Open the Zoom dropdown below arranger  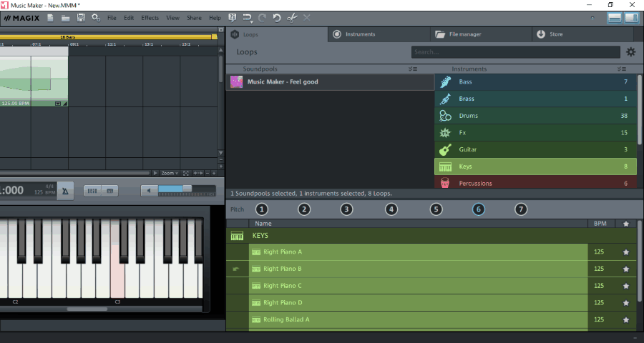coord(169,173)
